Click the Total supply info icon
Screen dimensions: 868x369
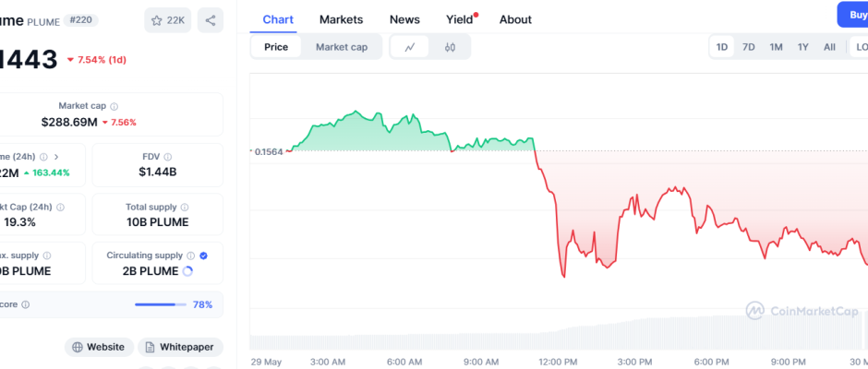tap(185, 208)
